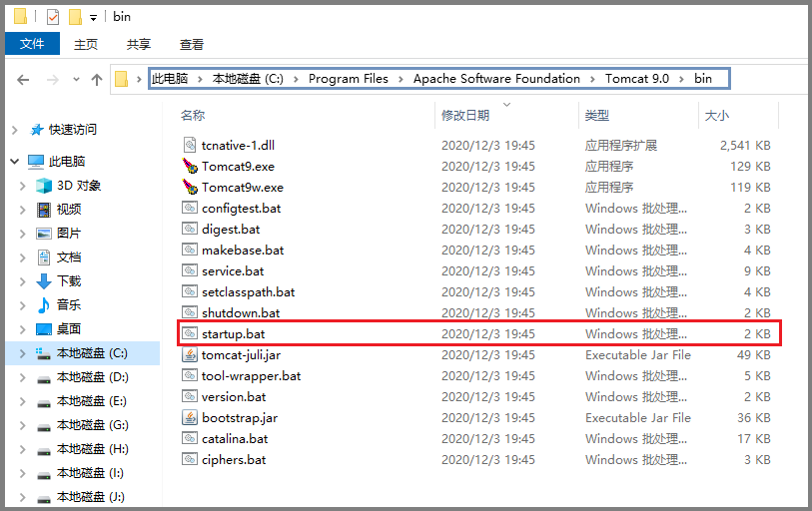Click the version.bat file icon
The width and height of the screenshot is (812, 511).
[x=190, y=396]
